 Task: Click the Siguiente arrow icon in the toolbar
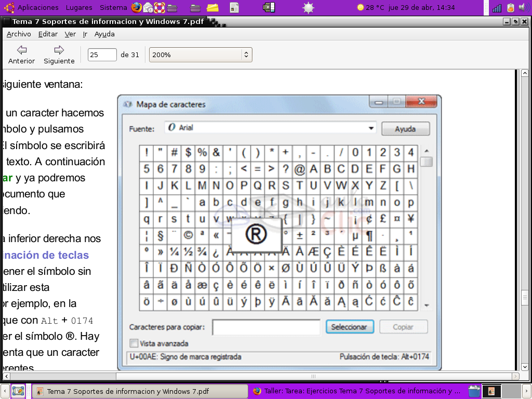click(x=58, y=51)
